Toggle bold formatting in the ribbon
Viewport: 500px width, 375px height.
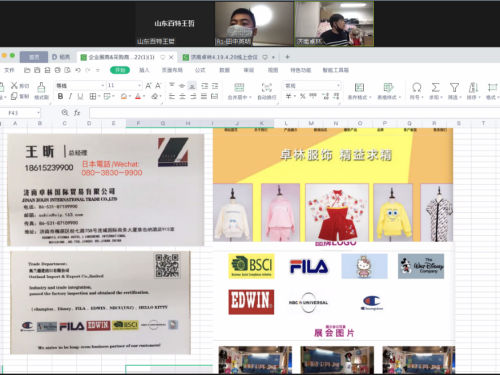[60, 96]
